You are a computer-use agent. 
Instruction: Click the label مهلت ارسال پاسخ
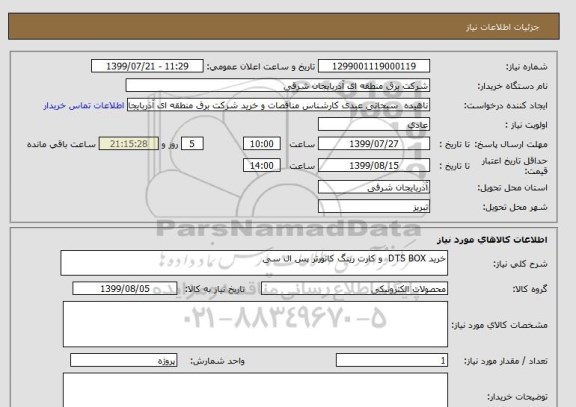pyautogui.click(x=511, y=144)
